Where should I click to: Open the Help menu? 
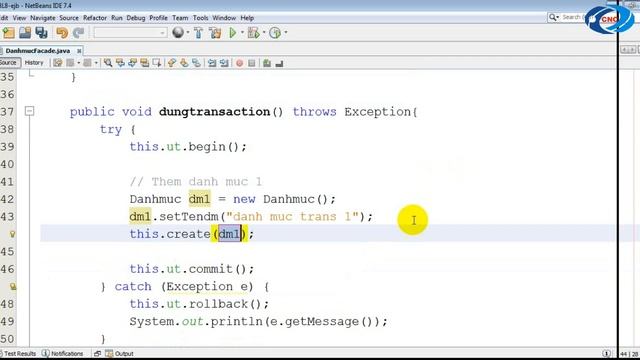pos(247,18)
